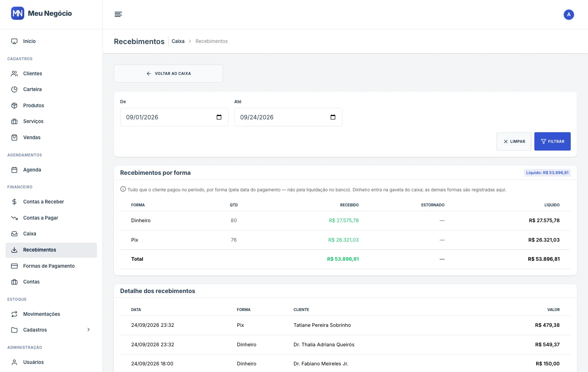588x372 pixels.
Task: Click the De date field 09/01/2026
Action: [x=174, y=117]
